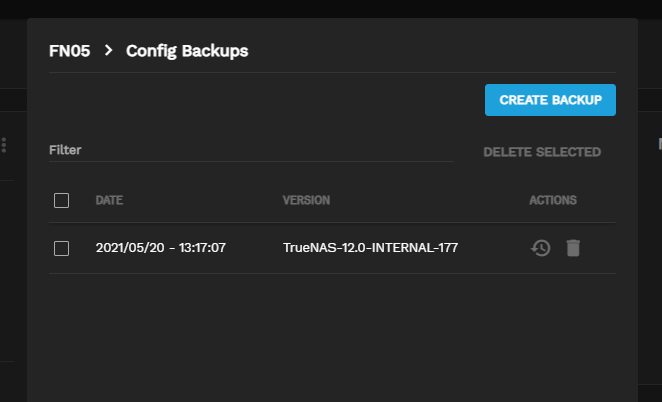Sort by the VERSION column header
Image resolution: width=662 pixels, height=402 pixels.
point(306,200)
